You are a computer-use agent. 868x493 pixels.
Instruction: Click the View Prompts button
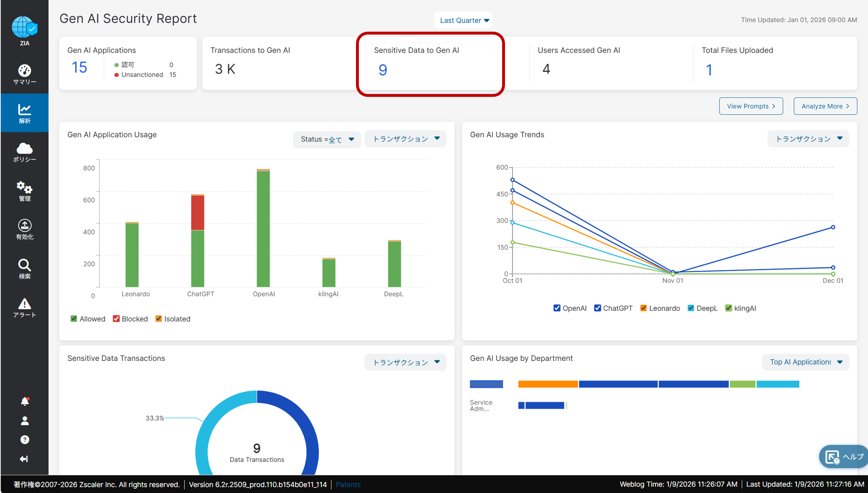point(751,106)
